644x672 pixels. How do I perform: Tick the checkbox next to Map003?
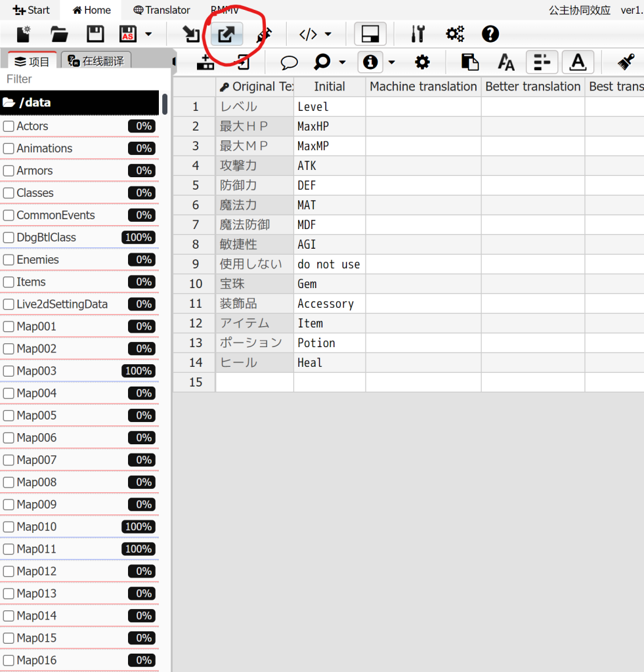coord(9,371)
